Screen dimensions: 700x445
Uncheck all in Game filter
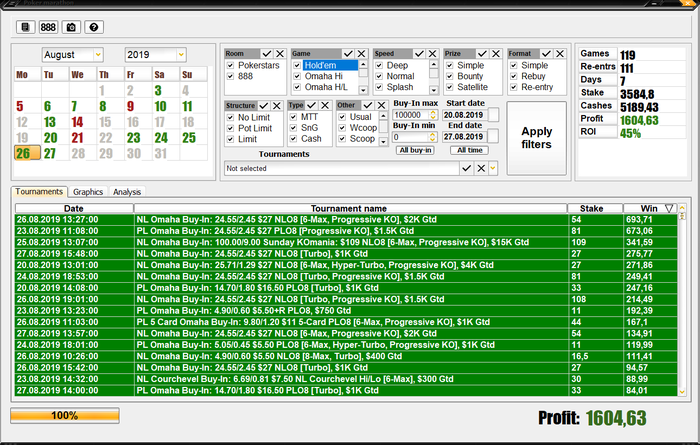362,54
